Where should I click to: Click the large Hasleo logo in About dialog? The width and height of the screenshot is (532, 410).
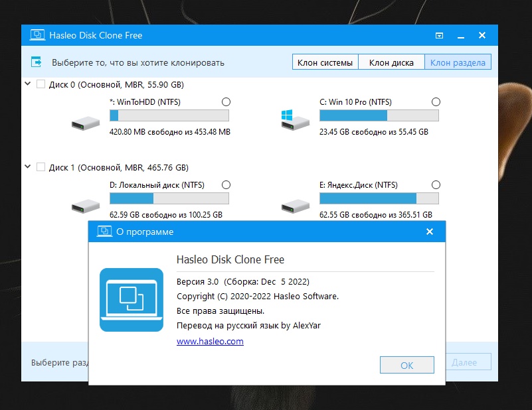[132, 299]
